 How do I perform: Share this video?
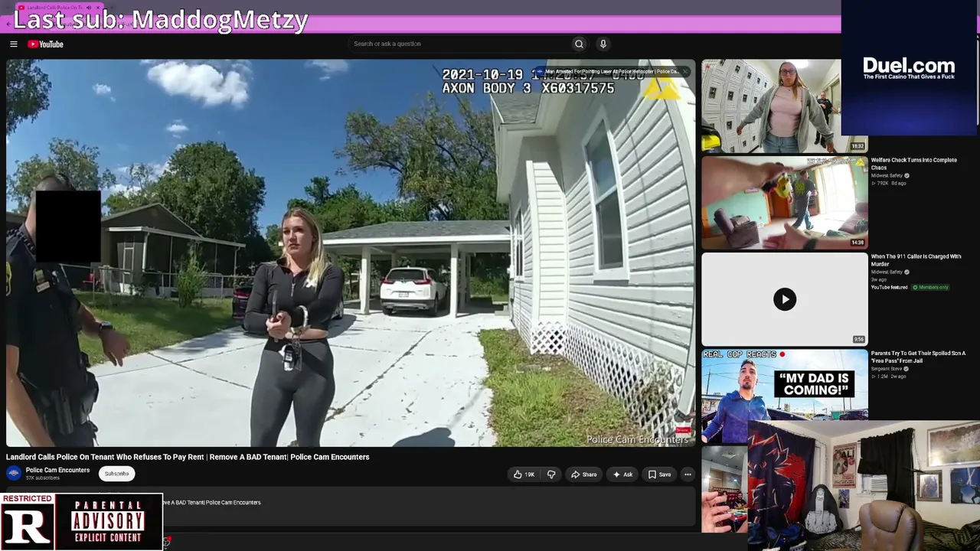point(583,474)
